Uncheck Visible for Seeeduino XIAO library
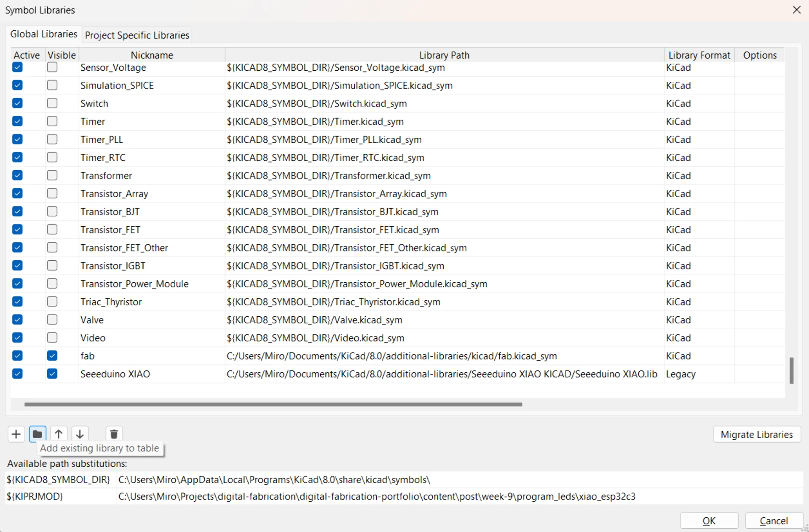 pyautogui.click(x=52, y=374)
